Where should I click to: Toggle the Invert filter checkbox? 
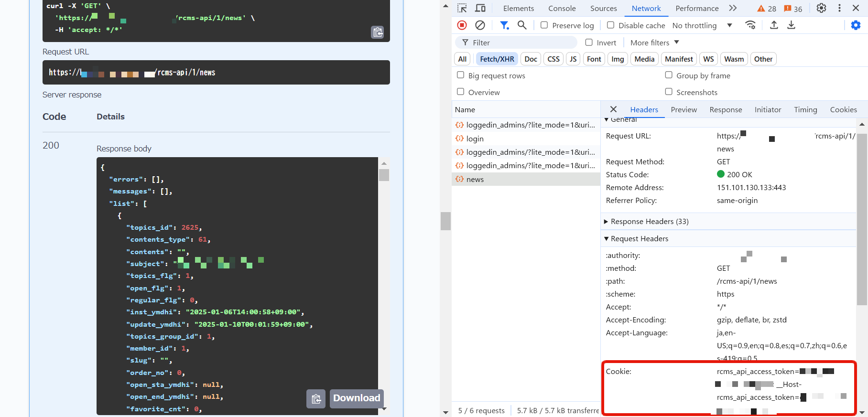[589, 43]
